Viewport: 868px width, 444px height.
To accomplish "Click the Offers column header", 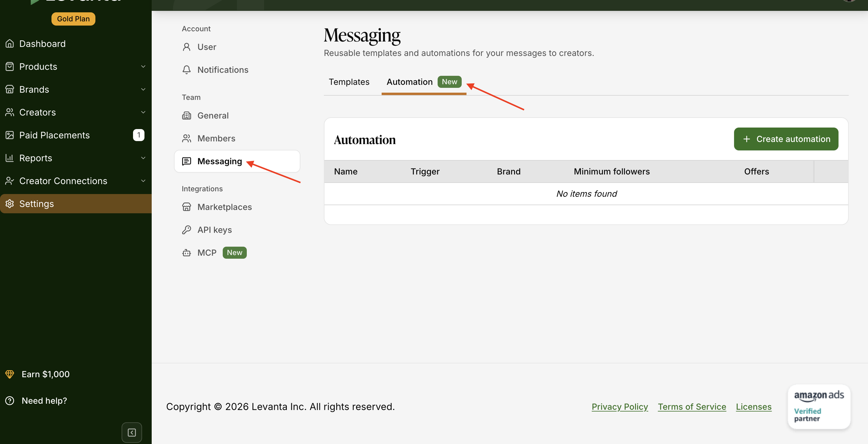I will click(x=756, y=171).
